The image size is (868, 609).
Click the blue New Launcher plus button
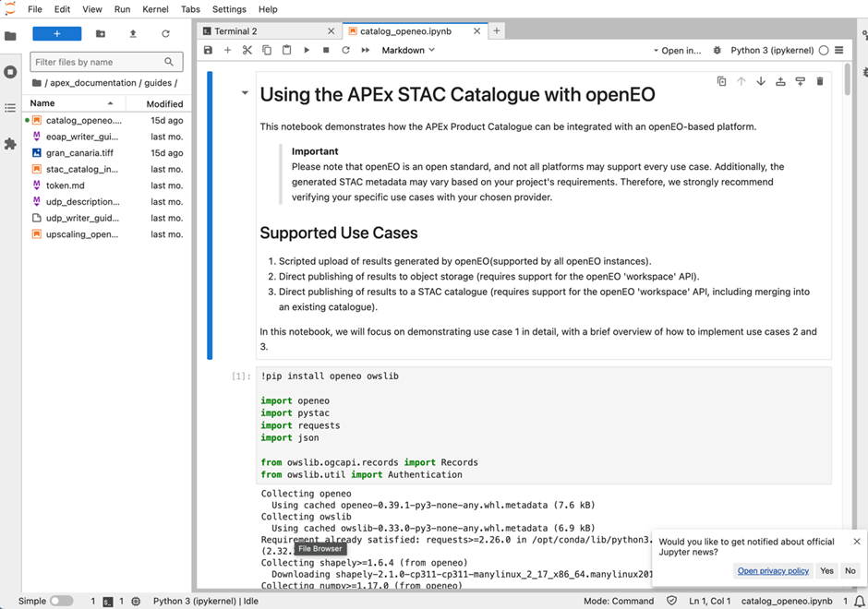tap(57, 34)
